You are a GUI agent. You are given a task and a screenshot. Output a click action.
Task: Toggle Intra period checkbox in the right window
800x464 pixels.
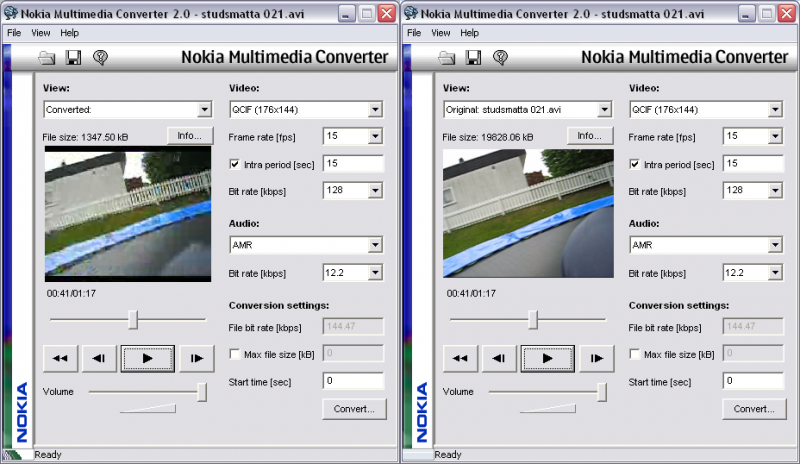(635, 164)
